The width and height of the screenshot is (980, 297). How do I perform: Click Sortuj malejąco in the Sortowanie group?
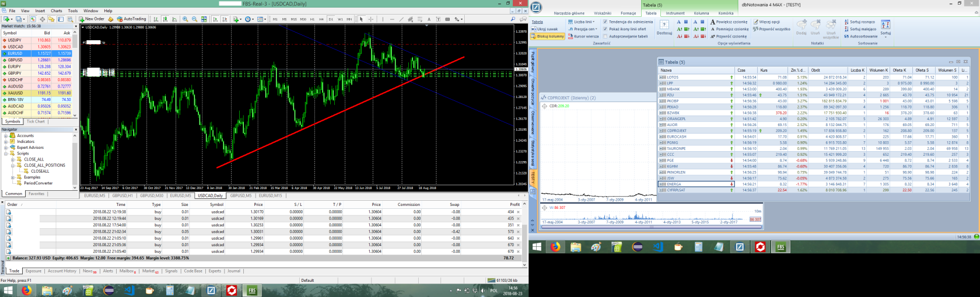click(860, 29)
